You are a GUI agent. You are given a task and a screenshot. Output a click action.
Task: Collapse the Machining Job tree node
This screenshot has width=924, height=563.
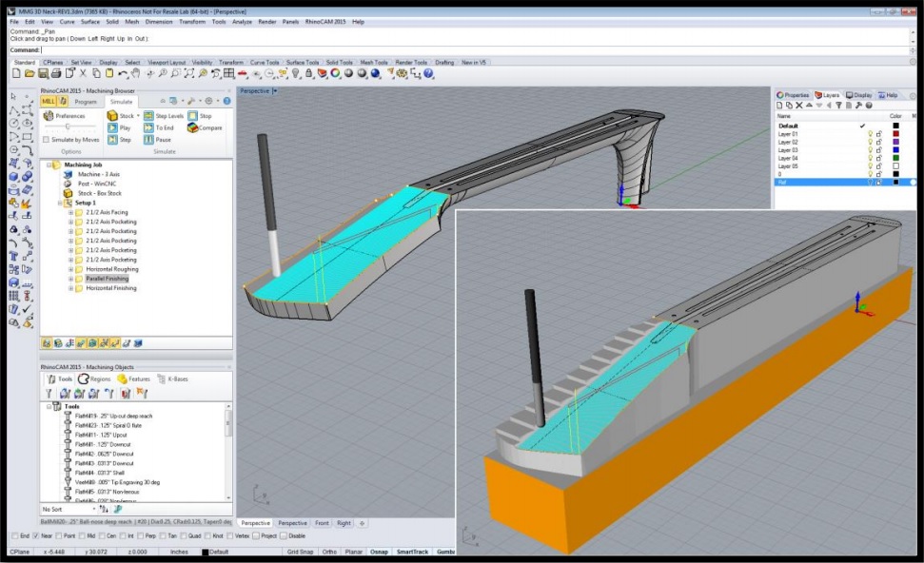49,165
